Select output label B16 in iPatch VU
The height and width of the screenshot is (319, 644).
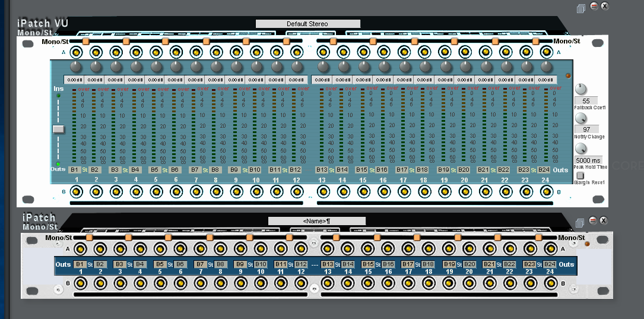click(x=382, y=170)
